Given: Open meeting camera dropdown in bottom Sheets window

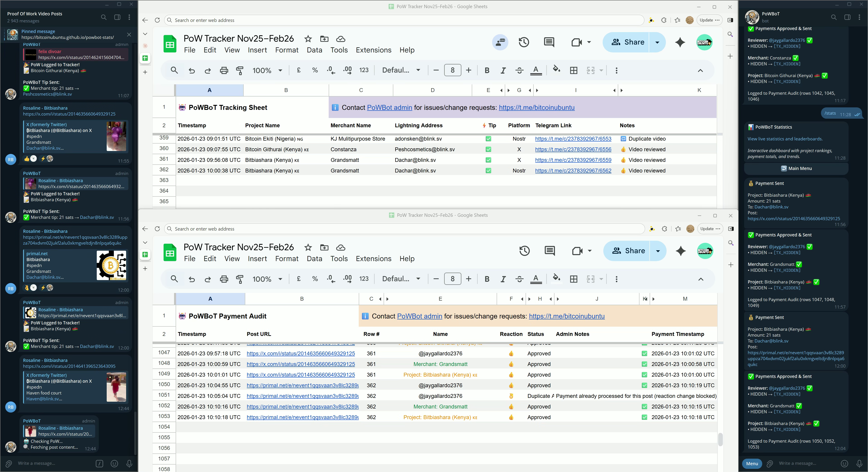Looking at the screenshot, I should click(x=590, y=251).
